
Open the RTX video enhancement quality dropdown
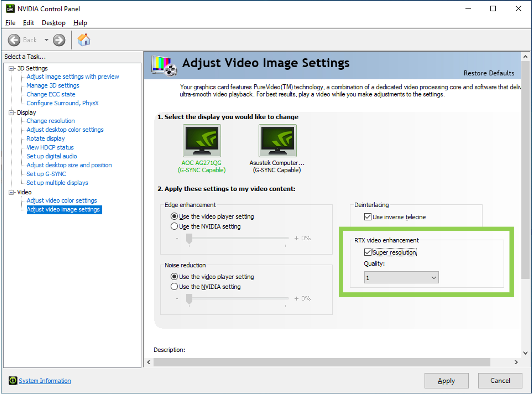(x=406, y=277)
